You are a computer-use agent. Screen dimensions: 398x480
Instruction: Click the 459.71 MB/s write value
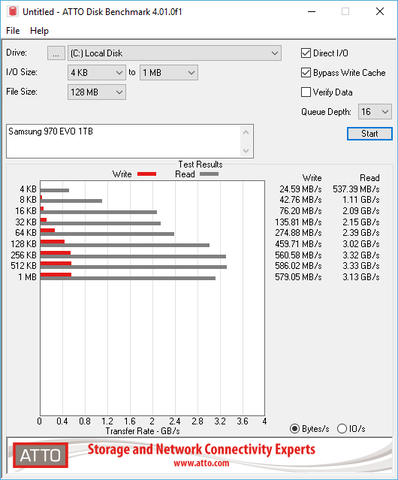pyautogui.click(x=298, y=244)
